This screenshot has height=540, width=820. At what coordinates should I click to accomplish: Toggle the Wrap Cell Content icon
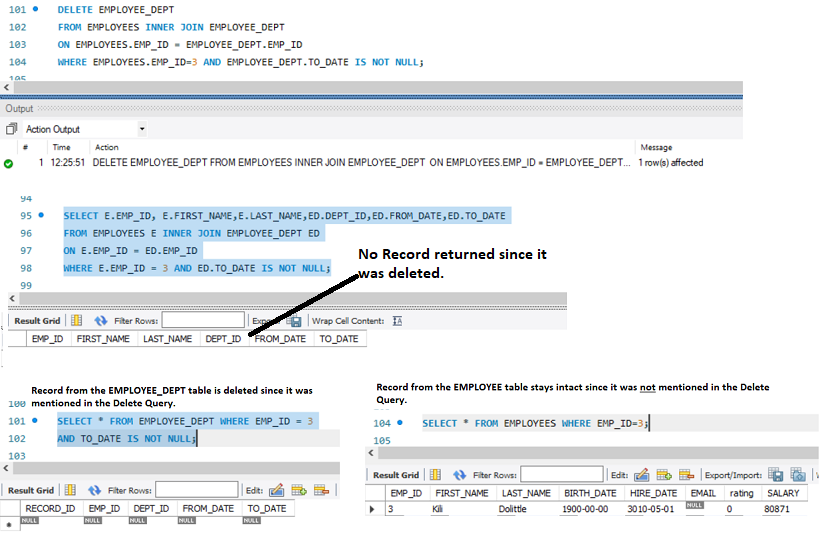tap(397, 321)
